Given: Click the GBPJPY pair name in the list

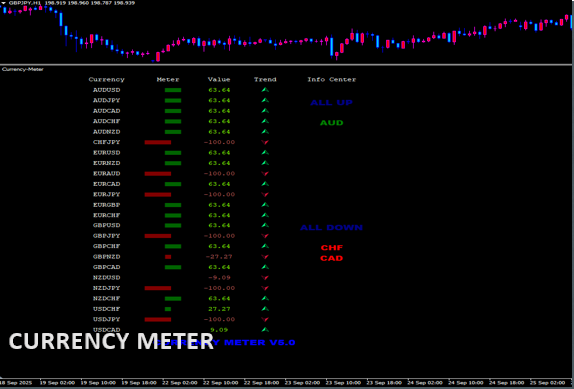Looking at the screenshot, I should click(107, 236).
